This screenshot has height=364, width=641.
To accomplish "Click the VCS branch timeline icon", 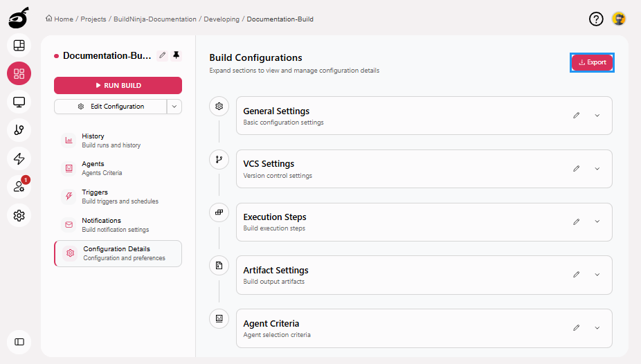I will pos(219,159).
